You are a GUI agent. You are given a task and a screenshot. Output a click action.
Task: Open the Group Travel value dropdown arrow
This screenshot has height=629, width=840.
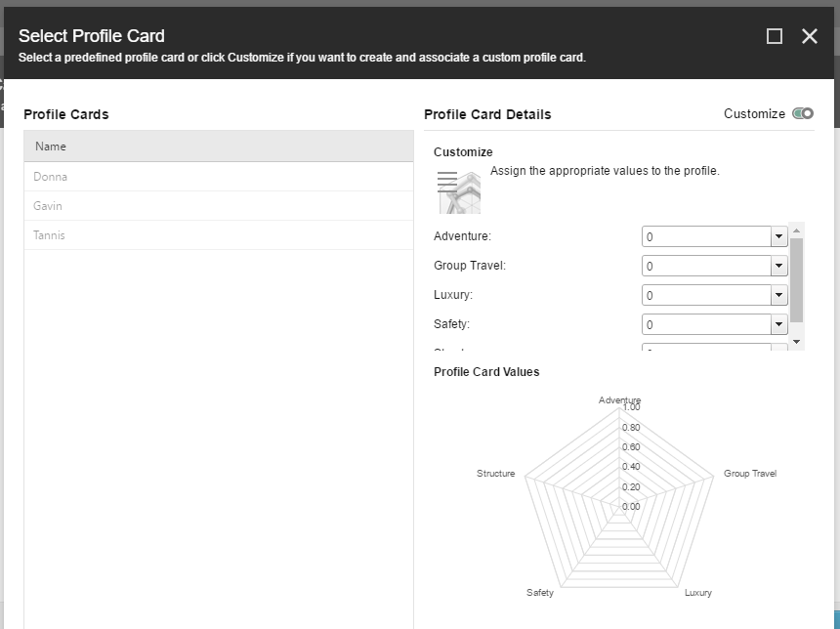coord(778,266)
